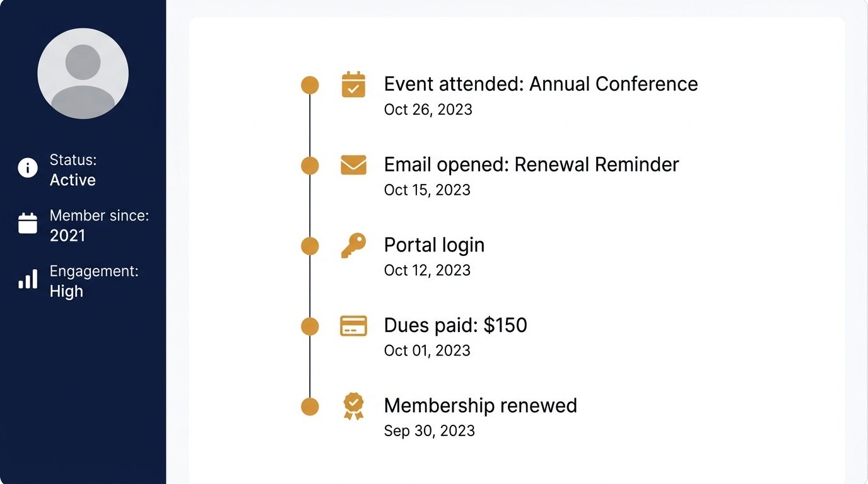Select the Engagement: High sidebar entry

coord(93,280)
